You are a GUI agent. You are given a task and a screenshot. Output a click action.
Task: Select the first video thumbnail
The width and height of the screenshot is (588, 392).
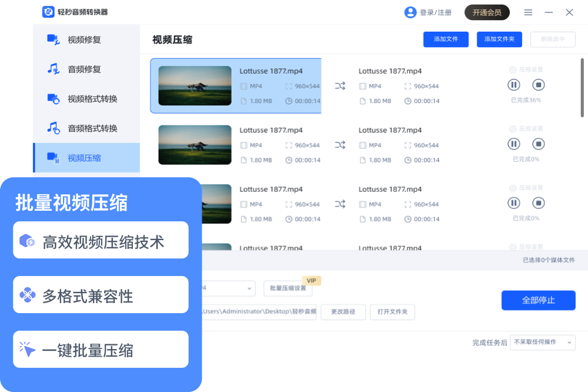[195, 85]
